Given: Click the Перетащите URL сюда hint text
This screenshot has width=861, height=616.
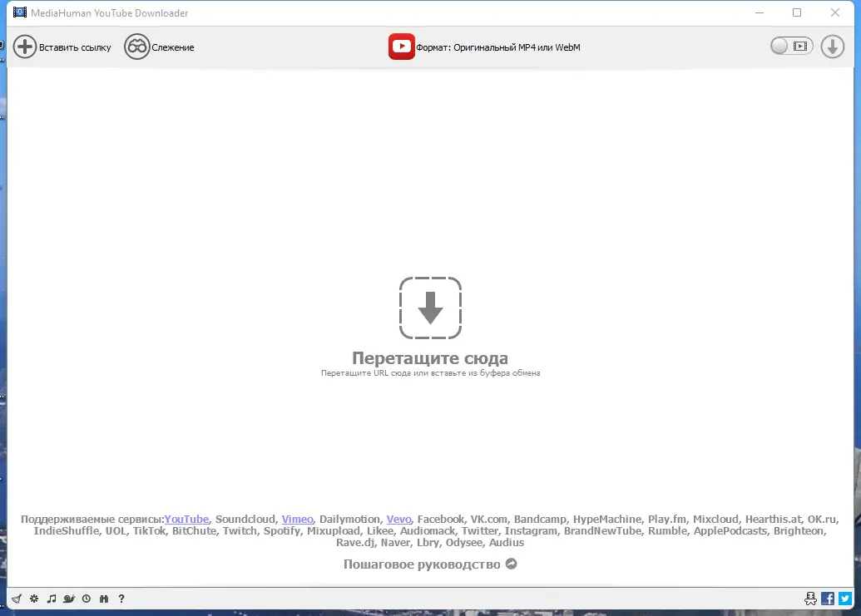Looking at the screenshot, I should point(431,373).
